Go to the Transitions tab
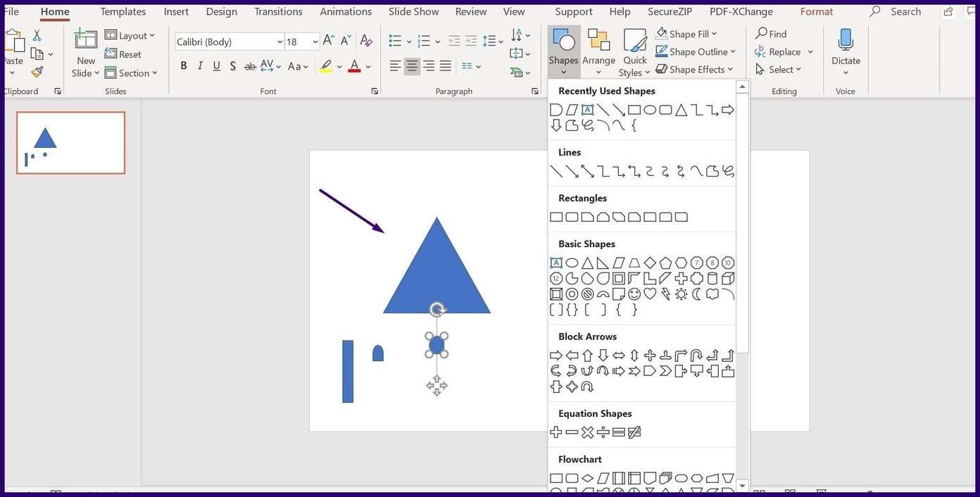The image size is (980, 497). pyautogui.click(x=278, y=11)
